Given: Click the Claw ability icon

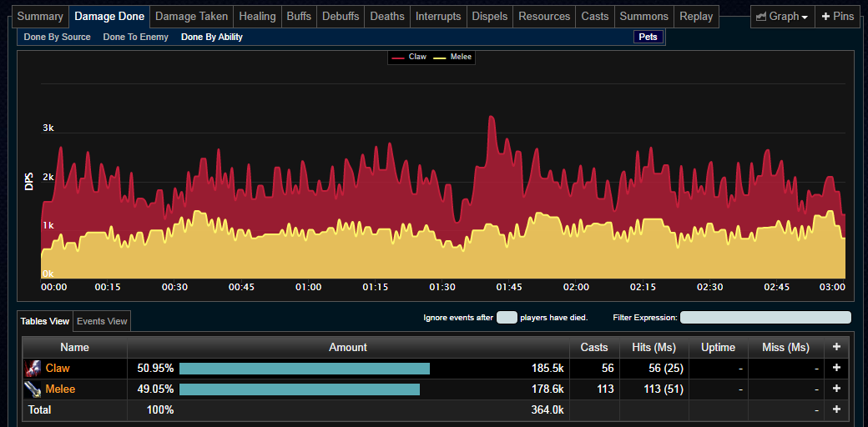Looking at the screenshot, I should (33, 369).
